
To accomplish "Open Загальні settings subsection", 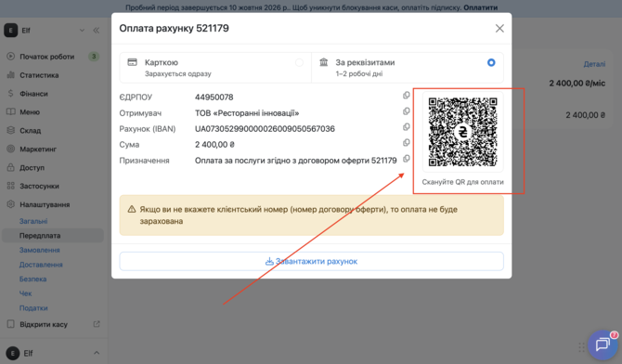I will [x=33, y=221].
